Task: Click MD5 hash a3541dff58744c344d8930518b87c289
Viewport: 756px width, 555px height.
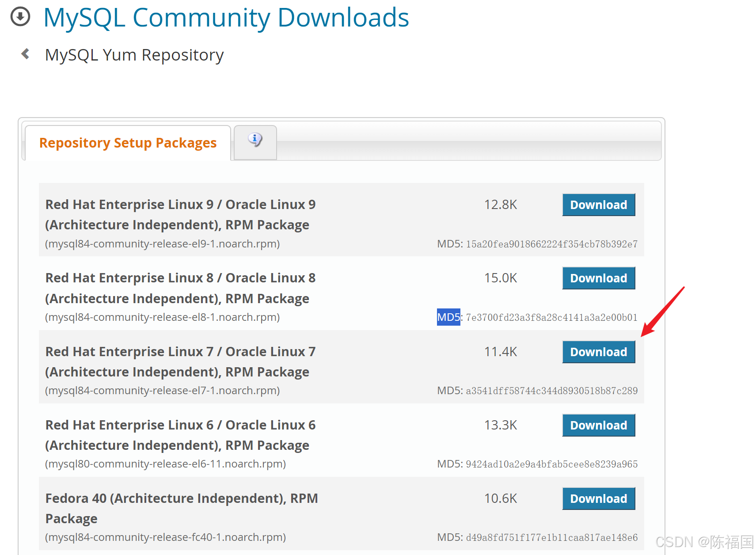Action: (552, 391)
